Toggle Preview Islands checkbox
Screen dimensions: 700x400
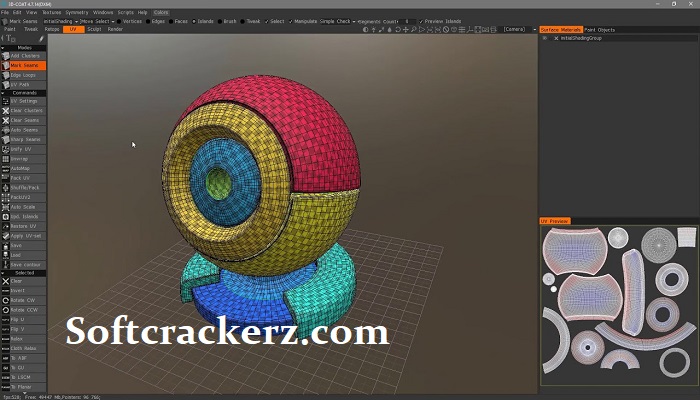(x=440, y=21)
